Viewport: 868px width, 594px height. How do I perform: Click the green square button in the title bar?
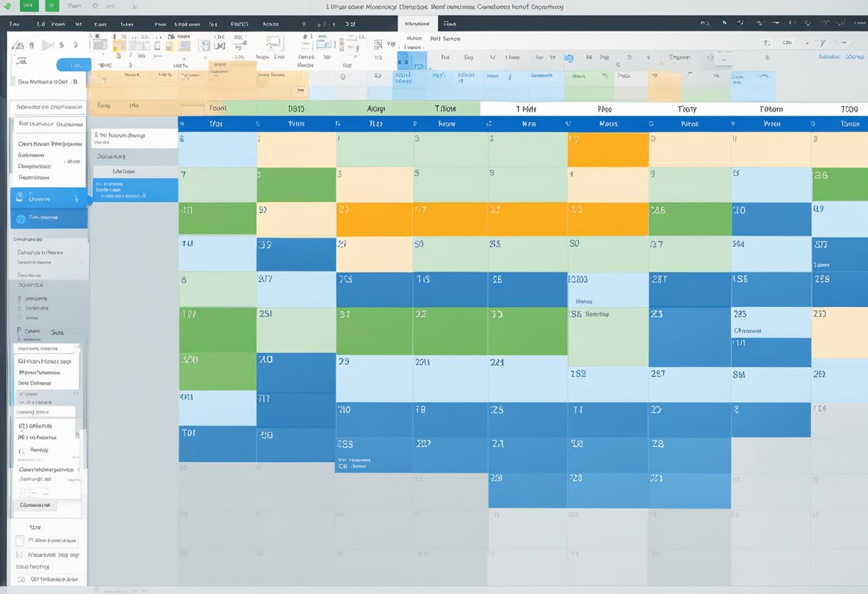[51, 6]
